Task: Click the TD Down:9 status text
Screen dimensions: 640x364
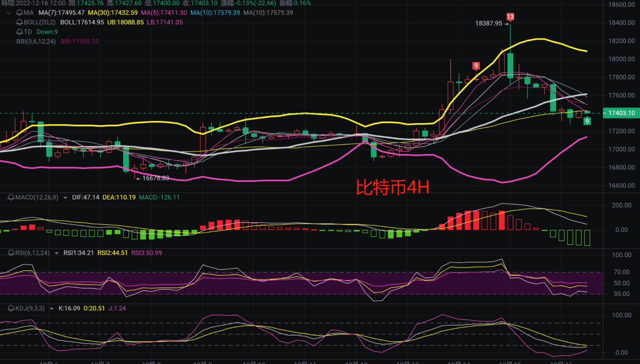Action: click(x=47, y=32)
